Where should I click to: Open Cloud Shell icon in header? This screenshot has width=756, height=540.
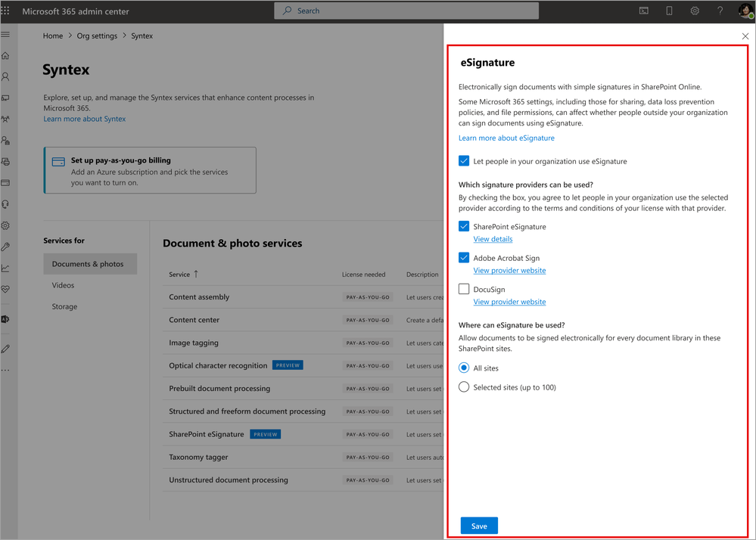point(644,11)
